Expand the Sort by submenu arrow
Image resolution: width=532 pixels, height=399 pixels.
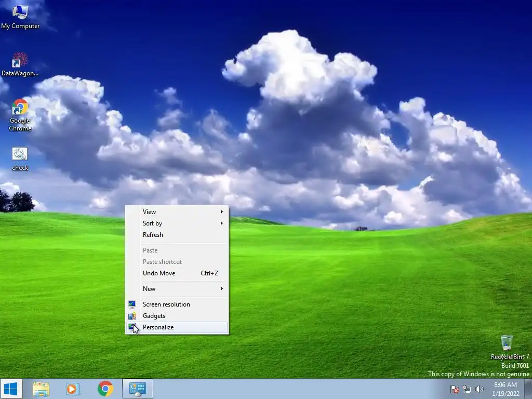click(221, 223)
